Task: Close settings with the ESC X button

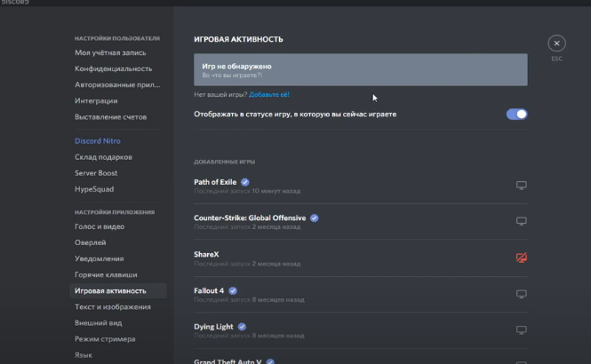Action: [556, 44]
